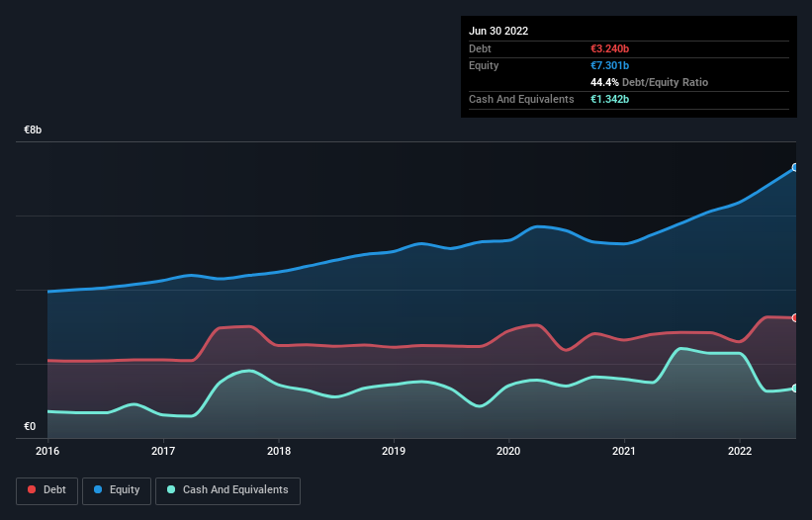The height and width of the screenshot is (520, 812).
Task: Click the teal Cash And Equivalents legend dot
Action: [x=171, y=489]
